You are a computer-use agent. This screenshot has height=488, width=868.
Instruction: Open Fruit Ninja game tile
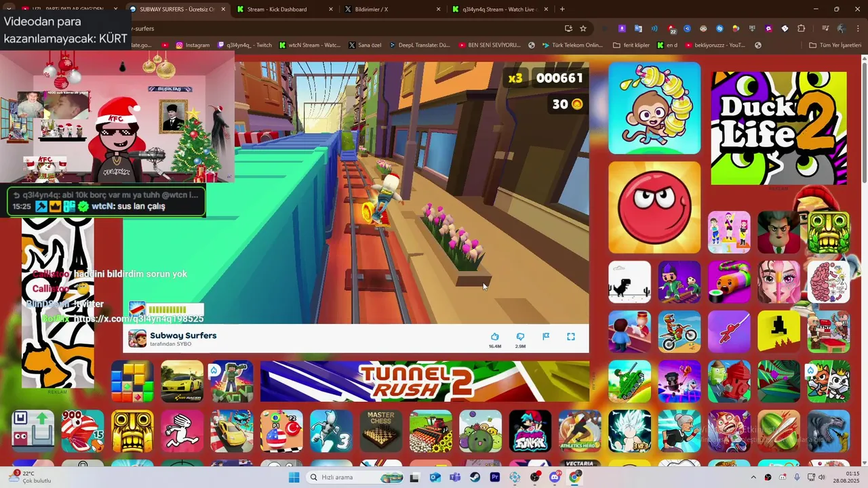(778, 431)
